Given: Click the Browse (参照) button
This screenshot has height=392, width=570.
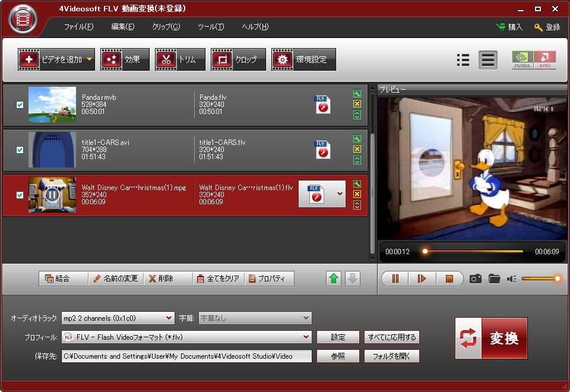Looking at the screenshot, I should 338,356.
